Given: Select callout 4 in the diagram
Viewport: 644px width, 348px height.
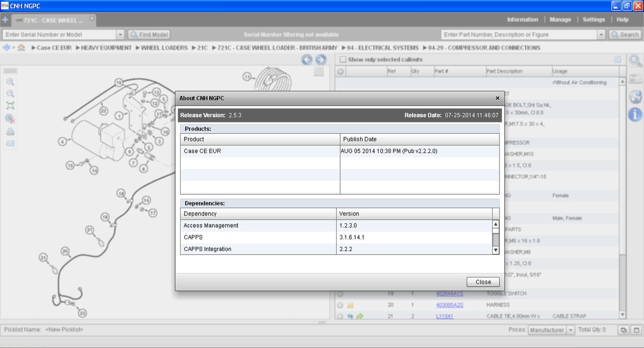Looking at the screenshot, I should 62,142.
